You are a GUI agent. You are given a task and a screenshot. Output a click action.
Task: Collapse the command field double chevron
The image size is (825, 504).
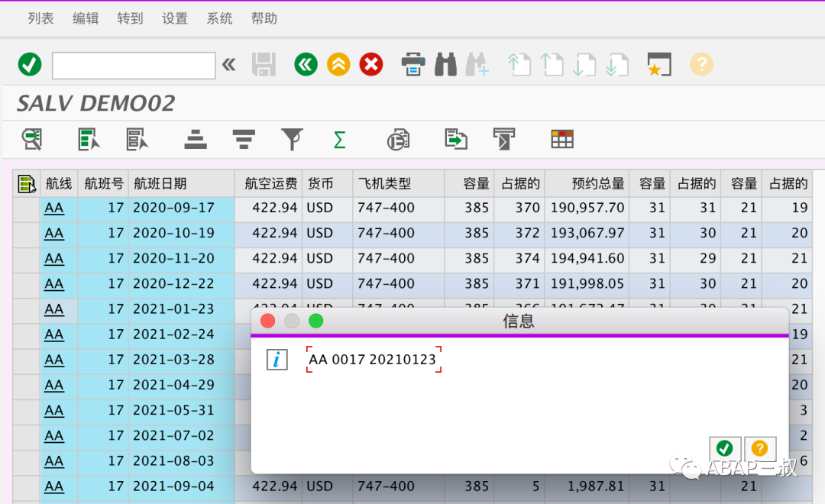pyautogui.click(x=229, y=65)
